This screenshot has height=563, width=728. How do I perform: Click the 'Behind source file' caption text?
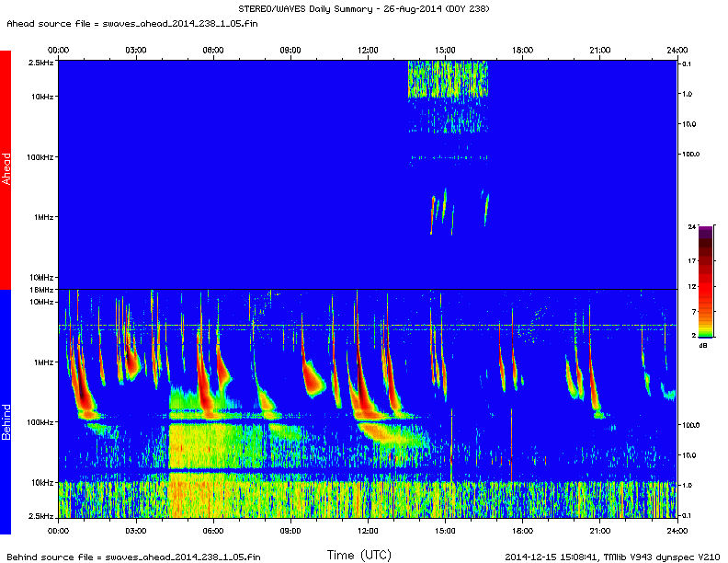click(x=133, y=557)
